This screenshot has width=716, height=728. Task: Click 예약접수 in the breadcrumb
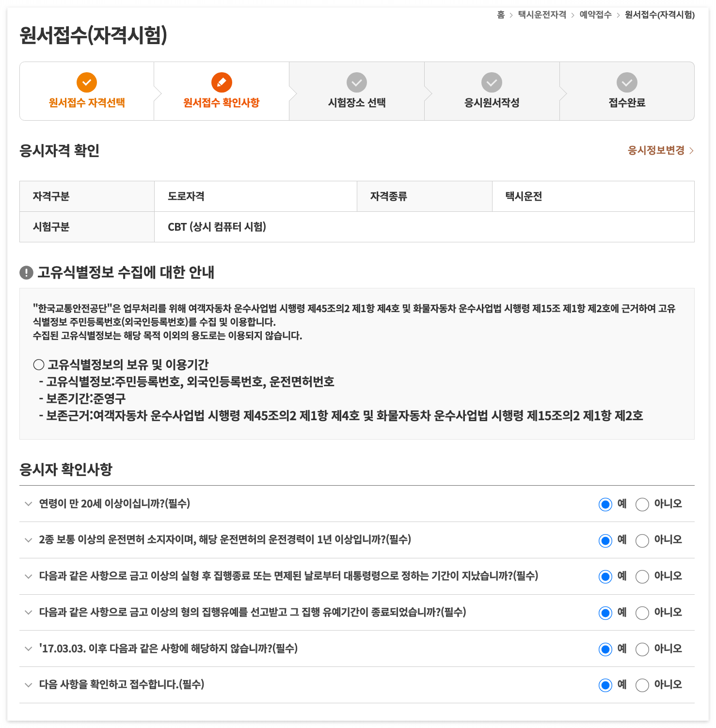coord(595,15)
